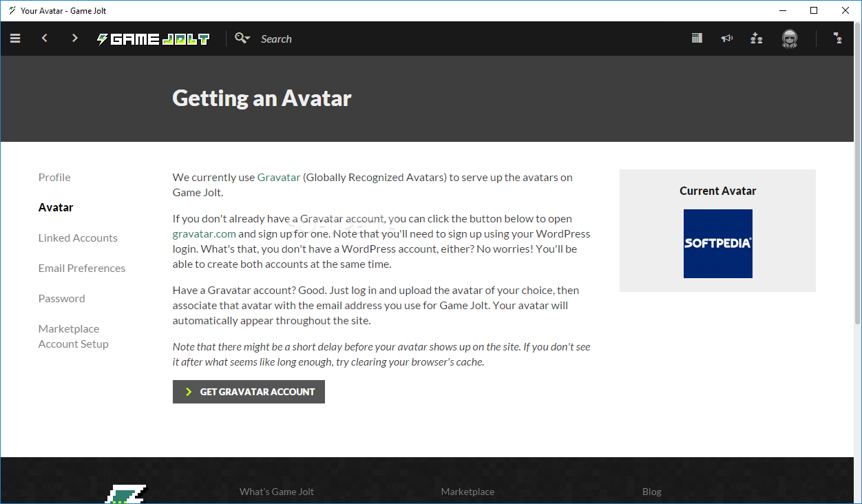Image resolution: width=862 pixels, height=504 pixels.
Task: Open the user avatar account menu
Action: pos(790,39)
